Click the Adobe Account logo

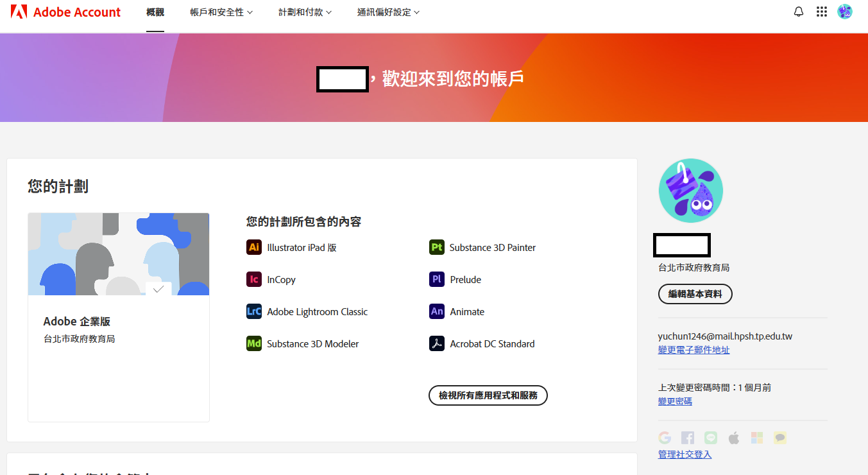click(65, 12)
